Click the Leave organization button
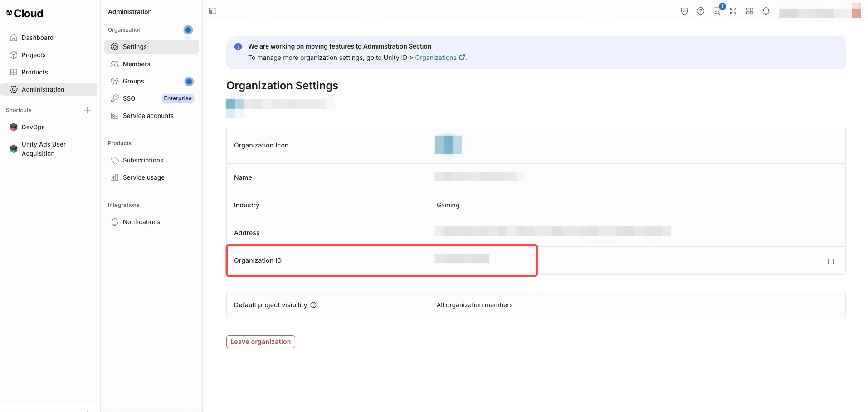 (261, 342)
